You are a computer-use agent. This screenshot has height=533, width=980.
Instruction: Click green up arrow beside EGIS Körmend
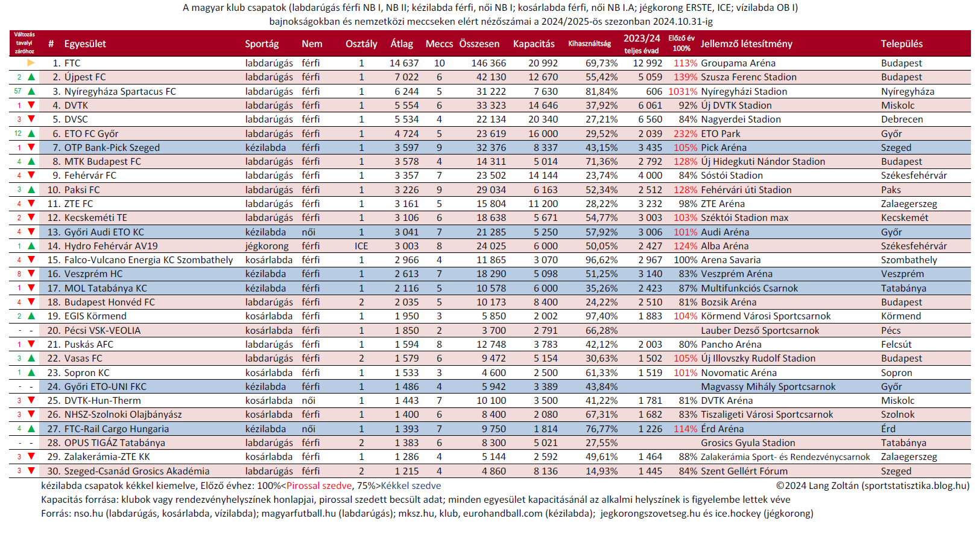coord(31,316)
